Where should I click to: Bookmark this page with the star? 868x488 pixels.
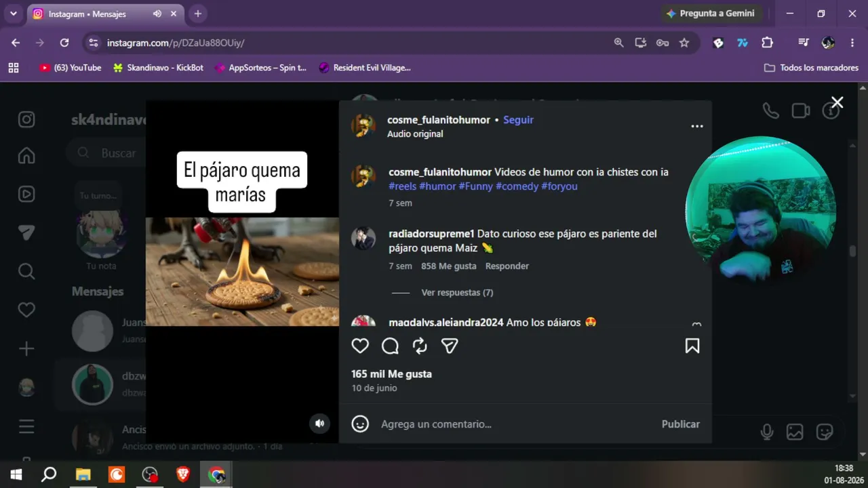pyautogui.click(x=684, y=43)
